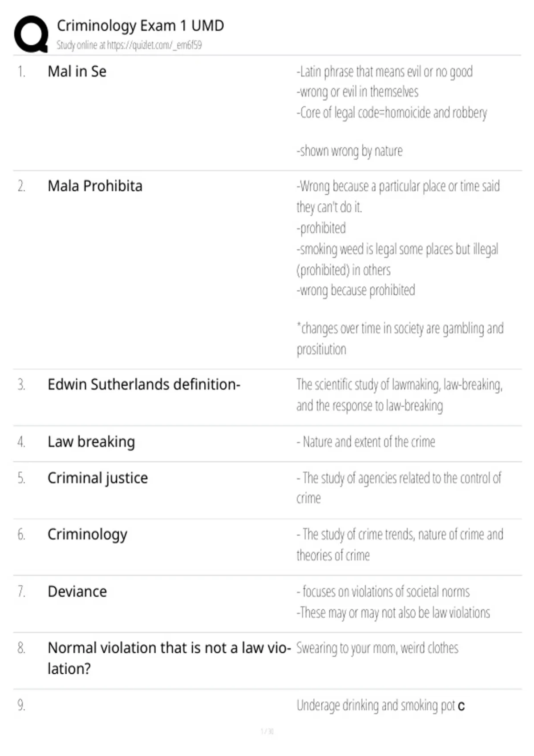This screenshot has height=756, width=534.
Task: Select the Law breaking term
Action: click(x=91, y=442)
